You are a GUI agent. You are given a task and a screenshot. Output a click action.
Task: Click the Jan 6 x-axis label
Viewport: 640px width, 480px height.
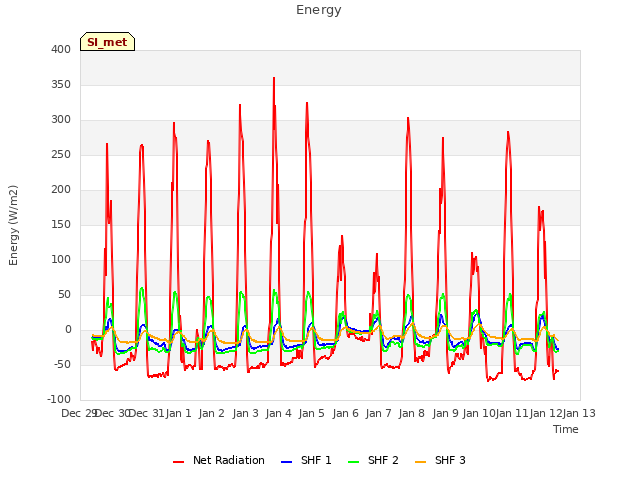(345, 413)
